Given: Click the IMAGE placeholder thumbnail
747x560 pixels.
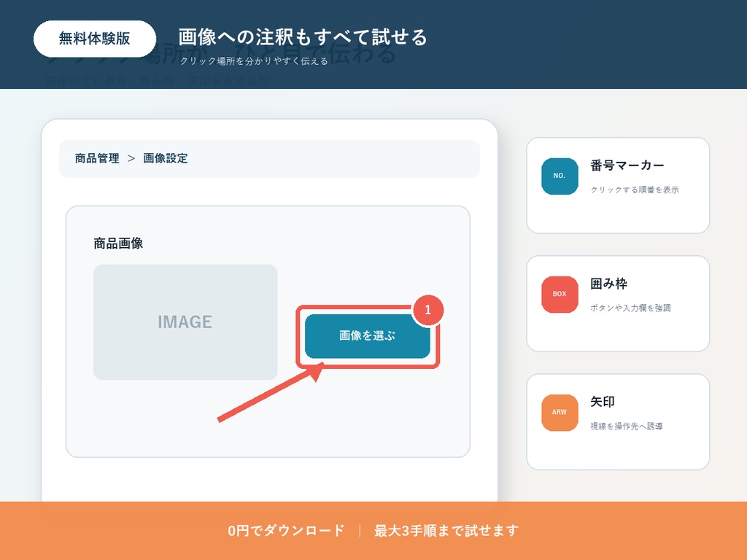Looking at the screenshot, I should click(x=185, y=322).
